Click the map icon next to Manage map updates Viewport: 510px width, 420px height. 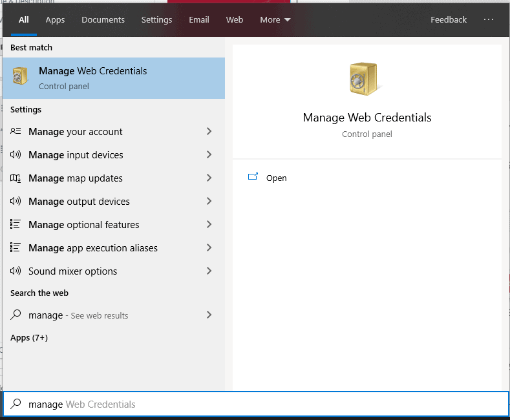(x=16, y=178)
